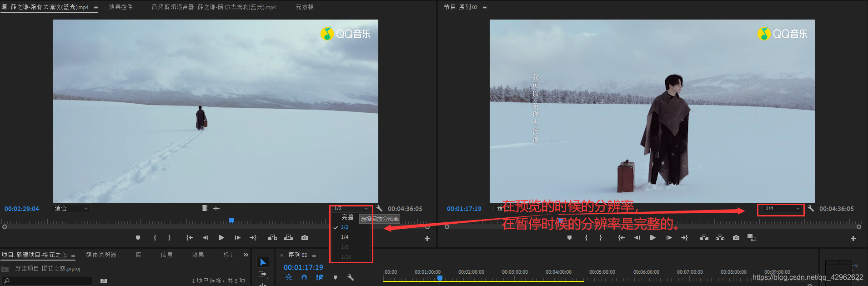Open source panel hamburger menu
Screen dimensions: 868x286
point(96,7)
